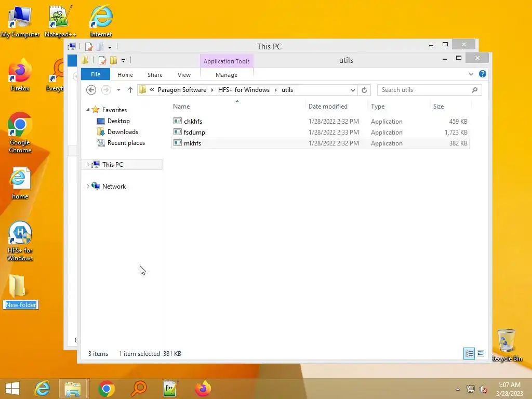
Task: Open the Share ribbon tab
Action: point(155,75)
